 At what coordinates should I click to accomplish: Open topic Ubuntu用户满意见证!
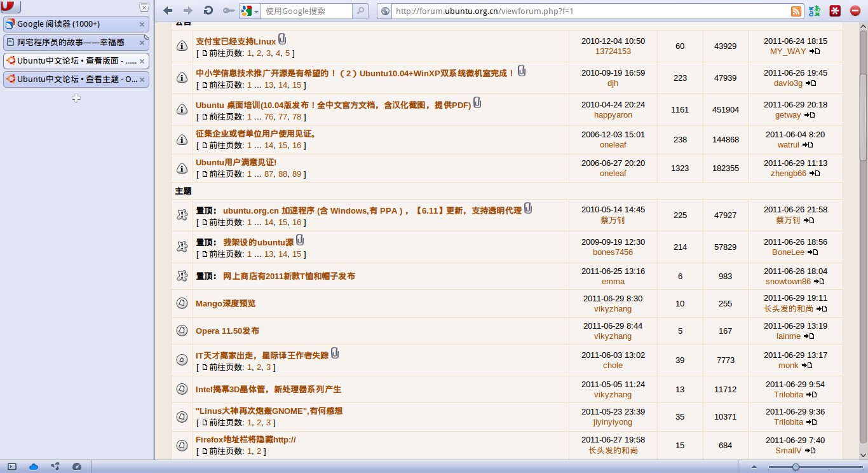click(236, 163)
